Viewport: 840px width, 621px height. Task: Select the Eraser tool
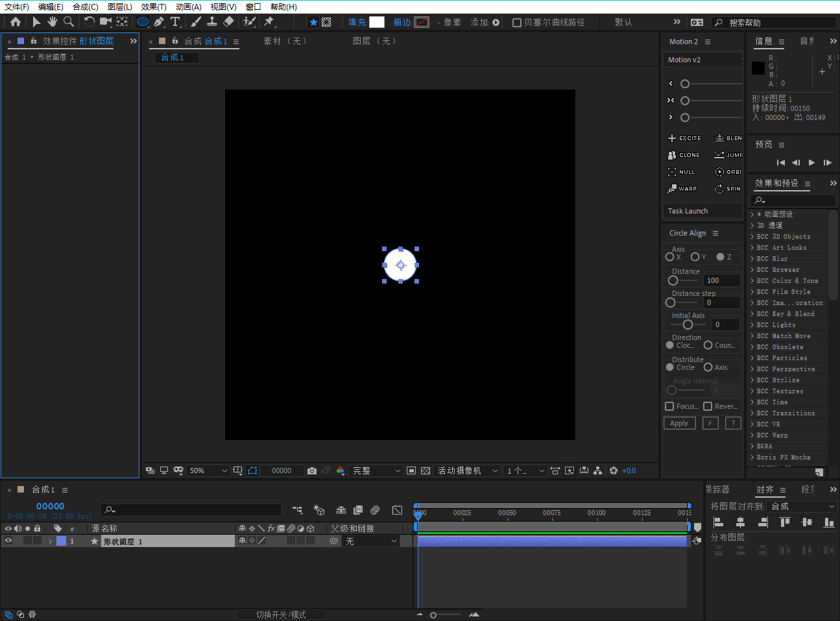(x=228, y=22)
